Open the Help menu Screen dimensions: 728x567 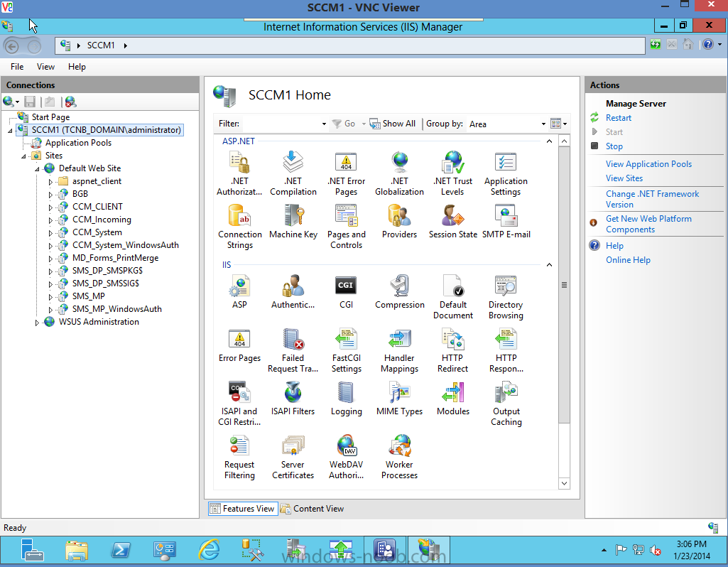[x=77, y=67]
